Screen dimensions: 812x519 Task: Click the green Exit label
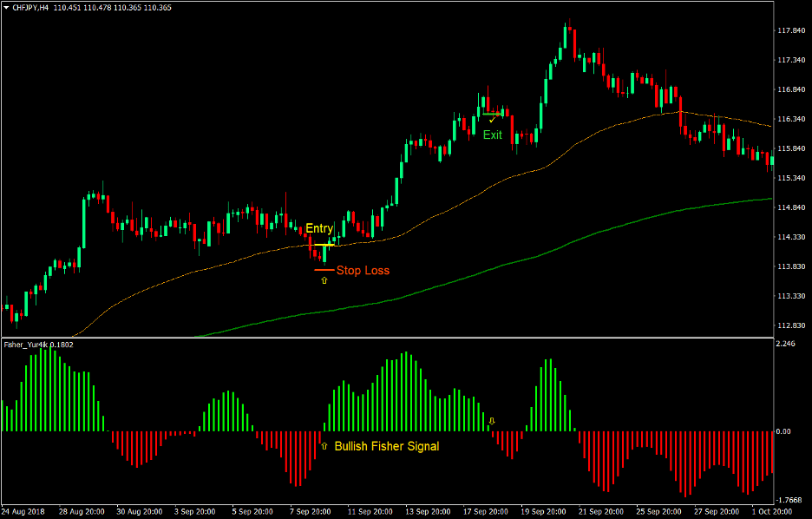pyautogui.click(x=493, y=135)
